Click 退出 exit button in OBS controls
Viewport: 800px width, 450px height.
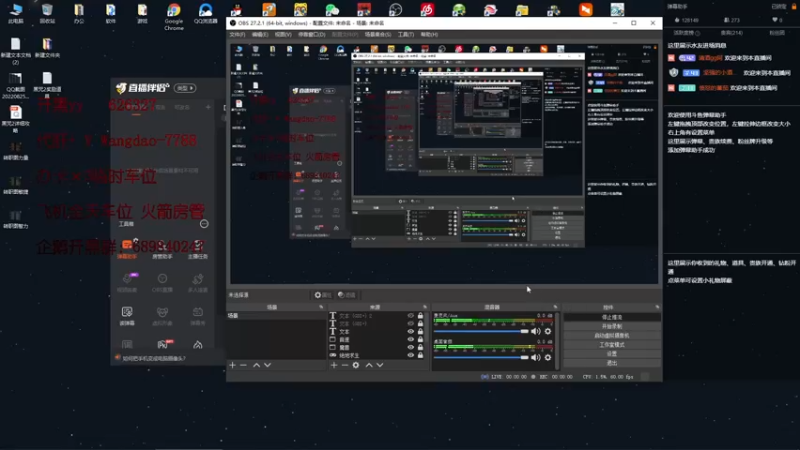click(612, 363)
